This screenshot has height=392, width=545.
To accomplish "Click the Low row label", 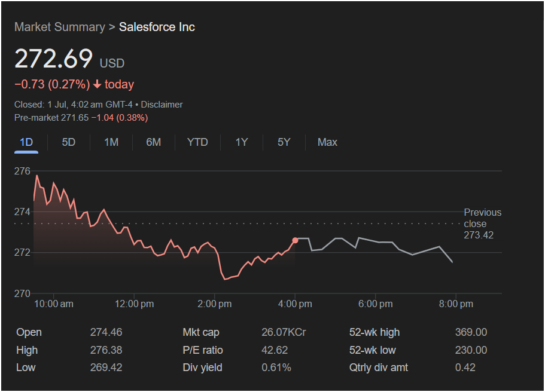I will [26, 367].
